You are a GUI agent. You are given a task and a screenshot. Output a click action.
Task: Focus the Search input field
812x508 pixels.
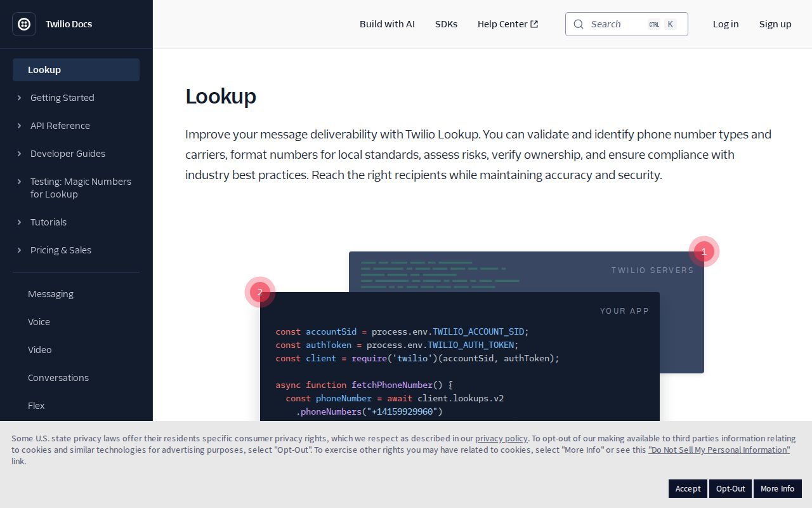(627, 24)
